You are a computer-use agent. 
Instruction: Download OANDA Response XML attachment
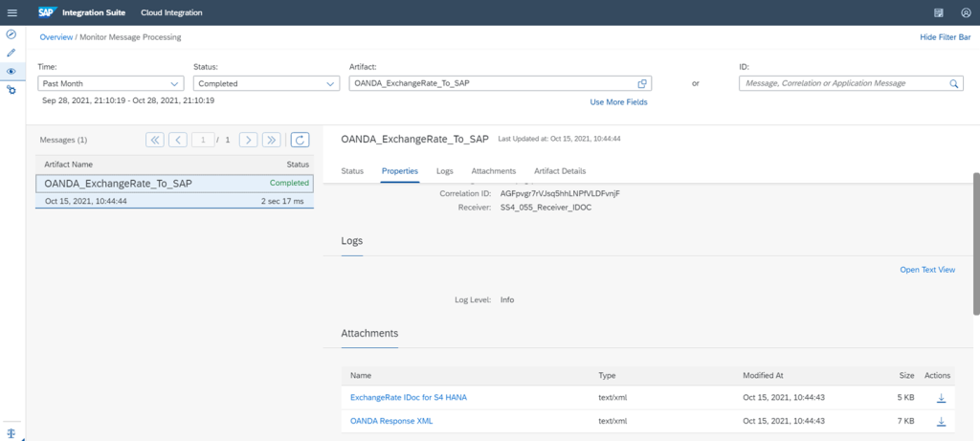pos(942,422)
